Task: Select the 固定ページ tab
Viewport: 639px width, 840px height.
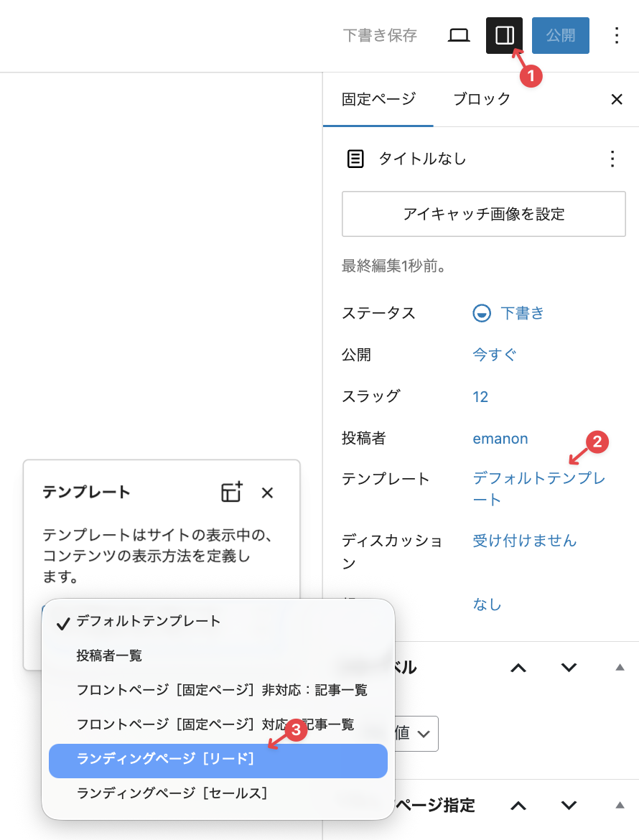Action: coord(378,99)
